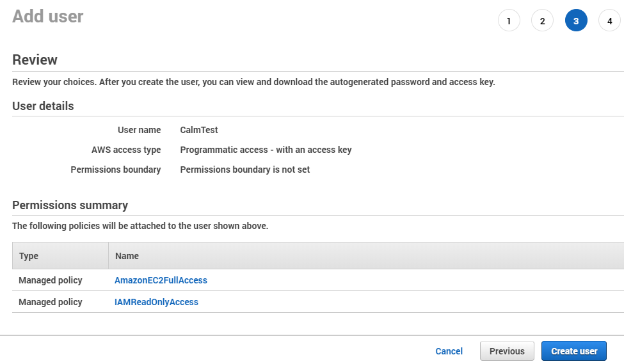Select the highlighted step 3 circle
Screen dimensions: 624x364
tap(576, 20)
